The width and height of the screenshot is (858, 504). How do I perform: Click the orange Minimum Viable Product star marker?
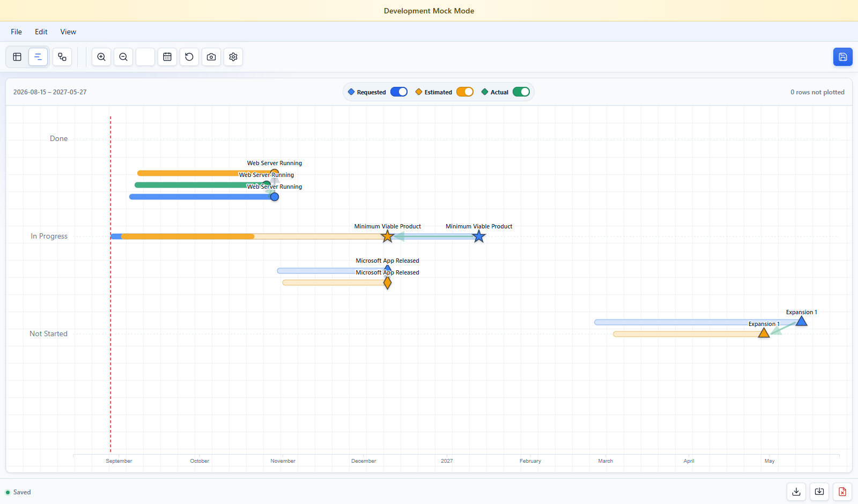coord(387,236)
